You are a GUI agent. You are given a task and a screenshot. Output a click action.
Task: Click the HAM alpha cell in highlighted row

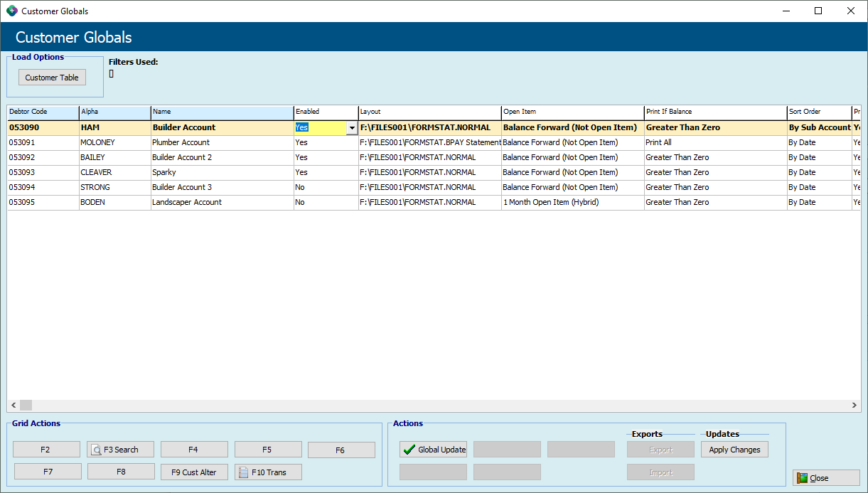click(x=115, y=127)
